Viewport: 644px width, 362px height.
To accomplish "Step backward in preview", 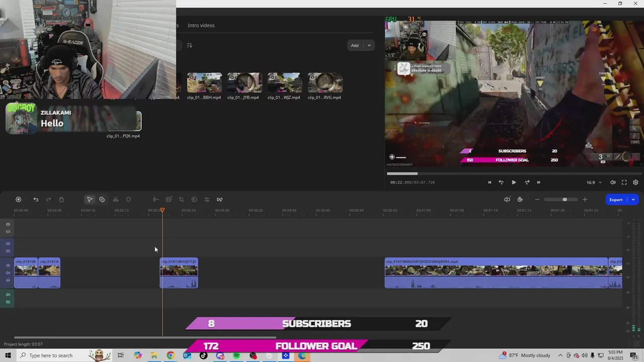I will pos(501,183).
